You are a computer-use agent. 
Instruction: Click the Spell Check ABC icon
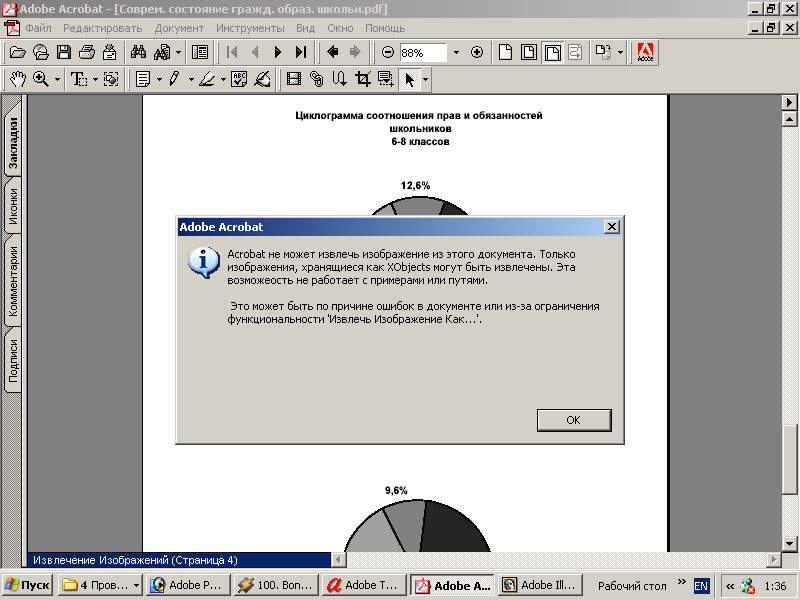[x=239, y=79]
